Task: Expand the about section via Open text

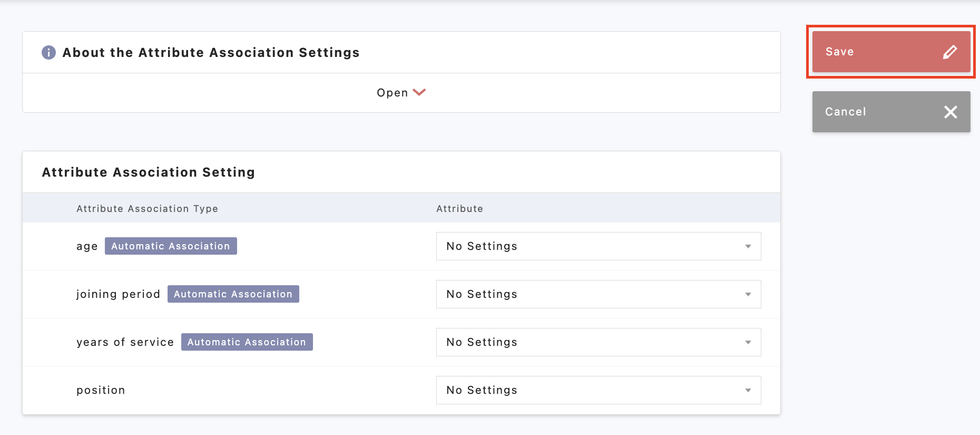Action: tap(392, 93)
